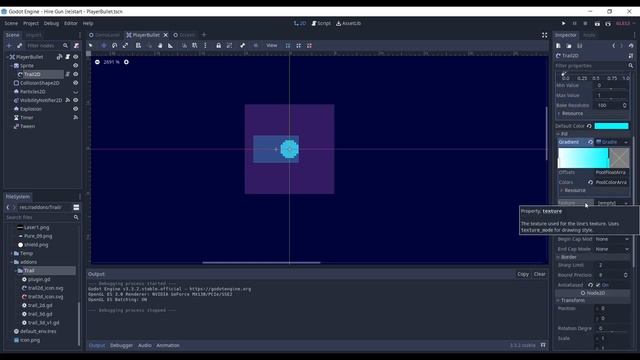Expand the Temp folder in FileSystem

[11, 253]
